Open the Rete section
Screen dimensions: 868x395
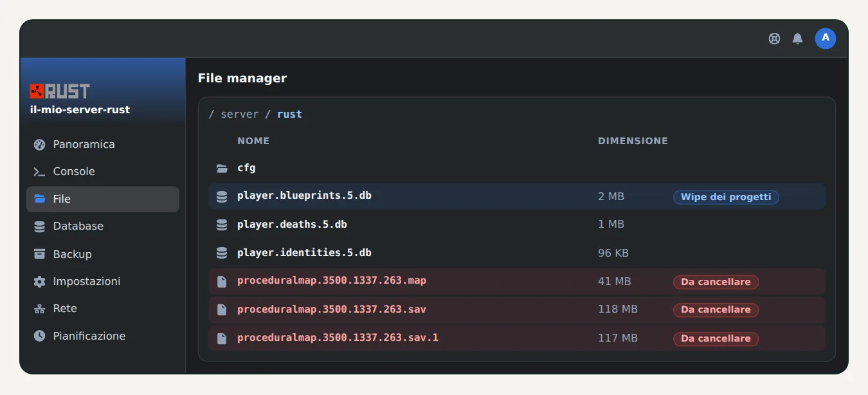click(x=103, y=309)
